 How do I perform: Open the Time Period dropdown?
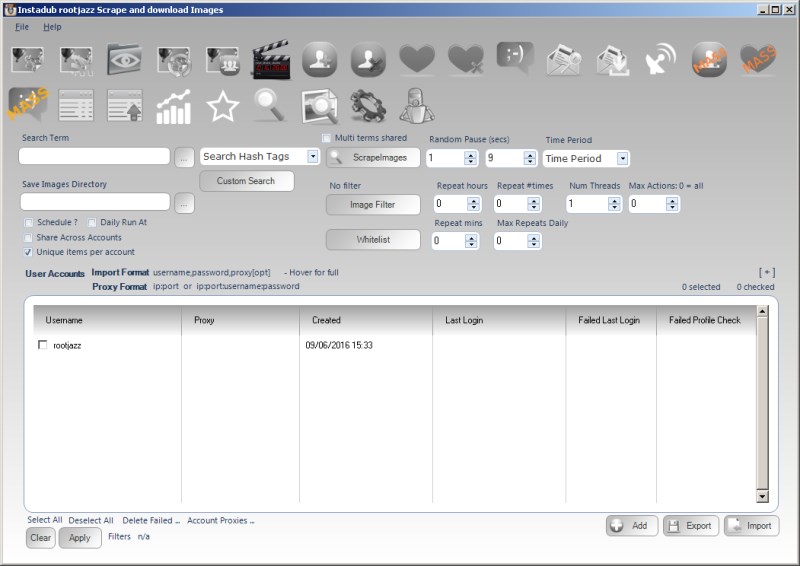pyautogui.click(x=622, y=159)
